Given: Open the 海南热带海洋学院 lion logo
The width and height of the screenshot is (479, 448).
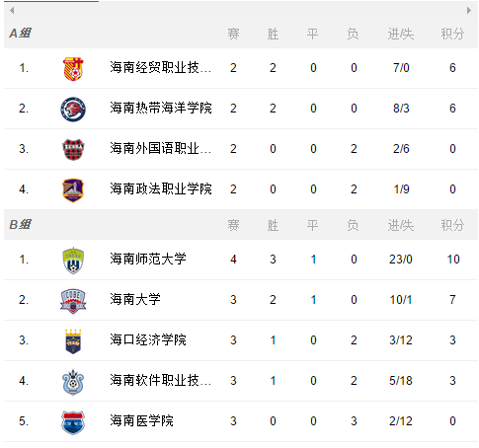Looking at the screenshot, I should coord(73,109).
